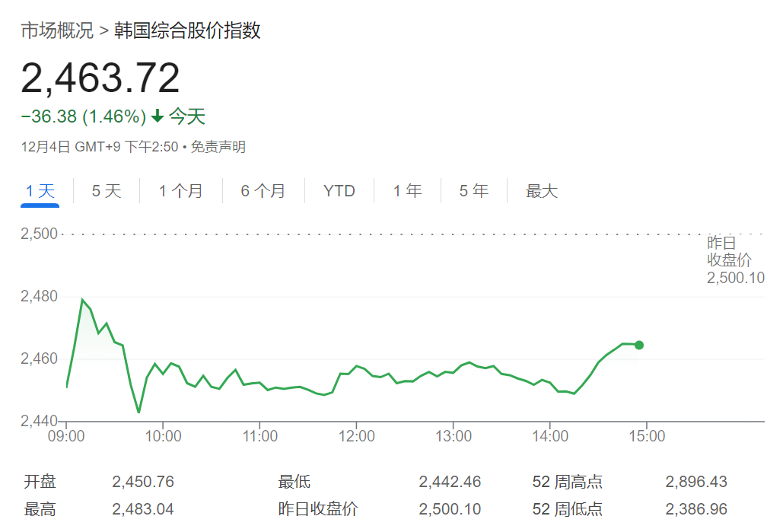The width and height of the screenshot is (783, 532).
Task: Click the green current-price dot on chart
Action: (x=638, y=345)
